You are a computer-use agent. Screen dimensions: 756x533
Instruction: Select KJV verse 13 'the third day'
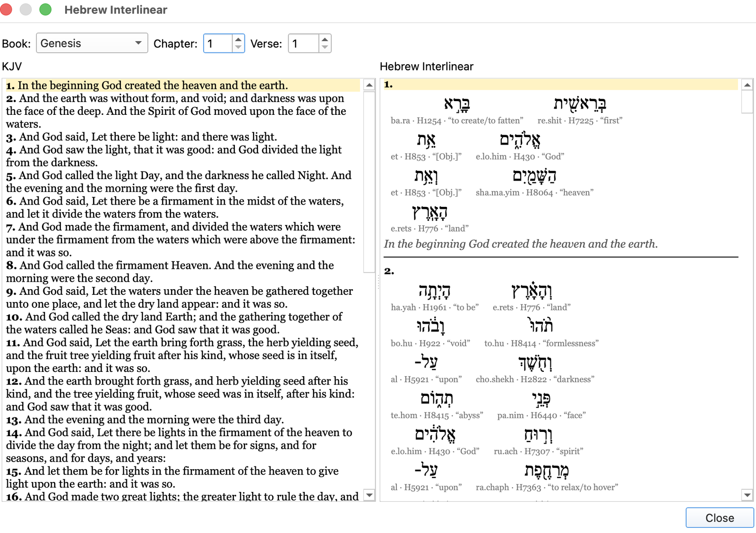(x=145, y=420)
